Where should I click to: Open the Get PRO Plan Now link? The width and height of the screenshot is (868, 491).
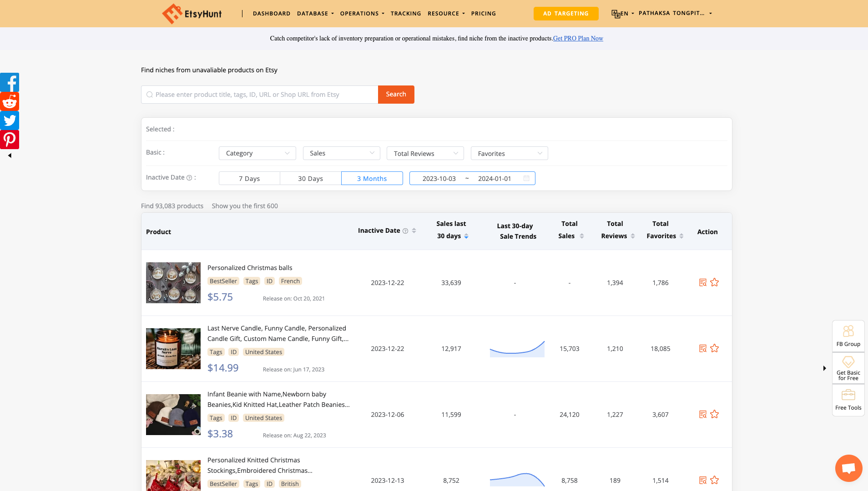[578, 38]
